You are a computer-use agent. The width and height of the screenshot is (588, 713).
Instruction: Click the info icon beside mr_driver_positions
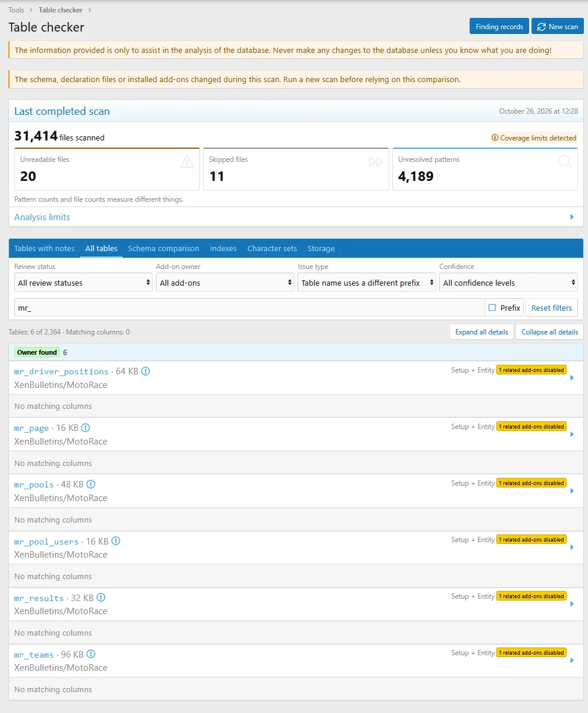[x=146, y=371]
